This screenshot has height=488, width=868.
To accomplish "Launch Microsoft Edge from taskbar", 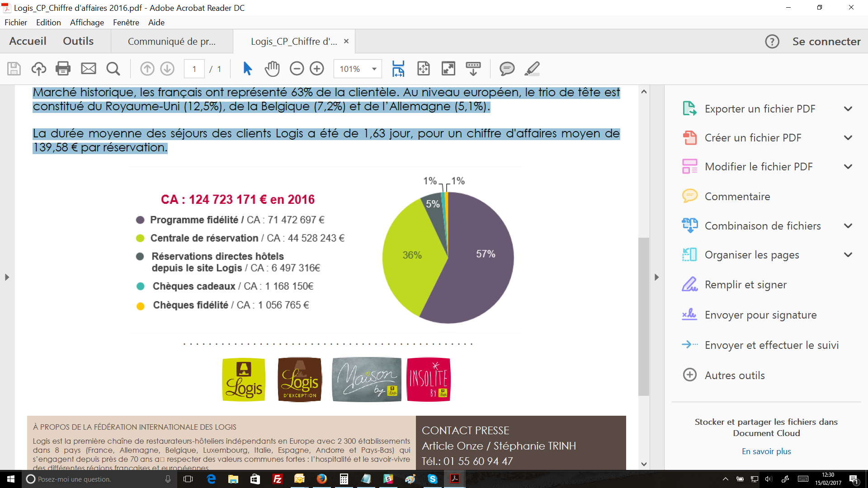I will (x=211, y=479).
